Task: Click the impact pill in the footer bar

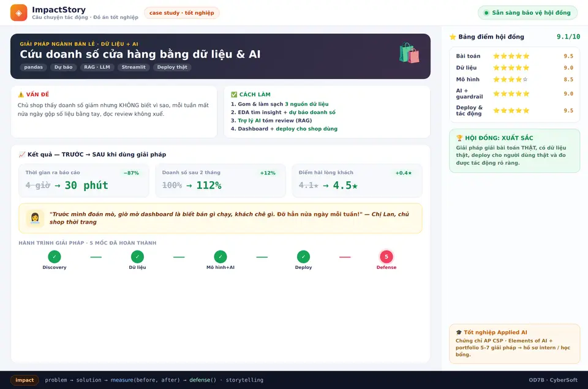Action: tap(24, 380)
